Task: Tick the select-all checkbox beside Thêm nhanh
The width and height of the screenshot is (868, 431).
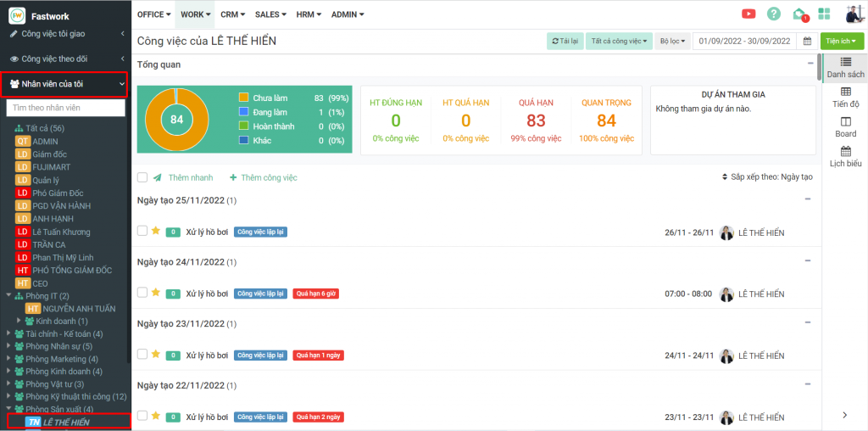Action: [142, 177]
